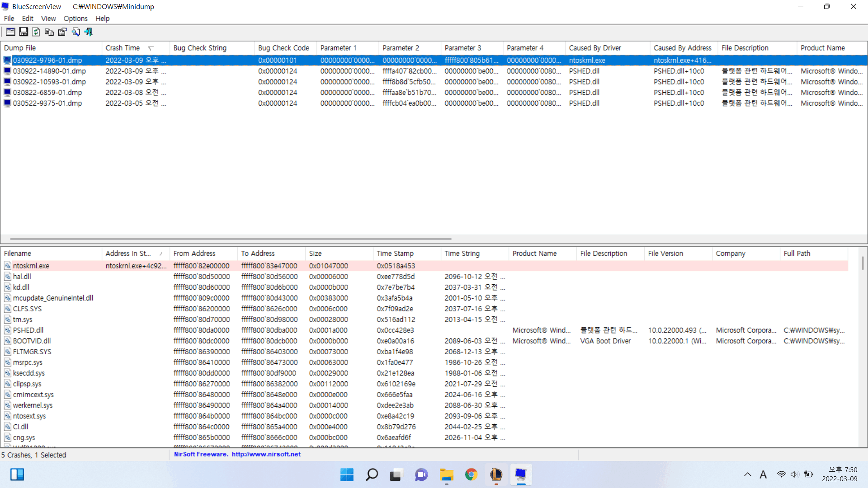
Task: Click the Refresh toolbar icon
Action: pyautogui.click(x=36, y=32)
